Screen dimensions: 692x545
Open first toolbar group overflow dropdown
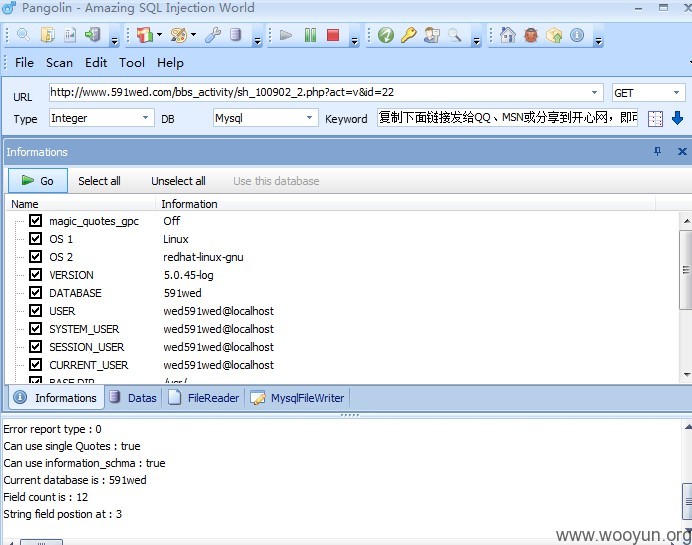coord(114,41)
